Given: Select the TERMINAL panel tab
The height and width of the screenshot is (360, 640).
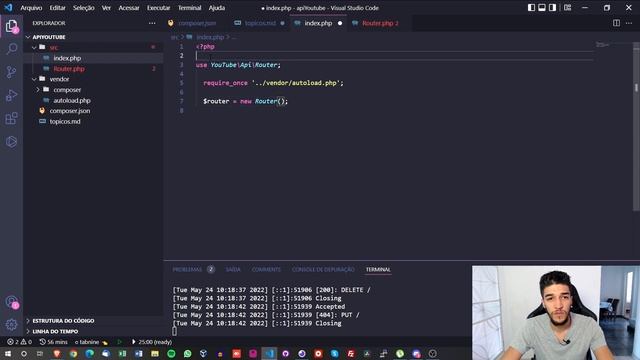Looking at the screenshot, I should coord(378,269).
